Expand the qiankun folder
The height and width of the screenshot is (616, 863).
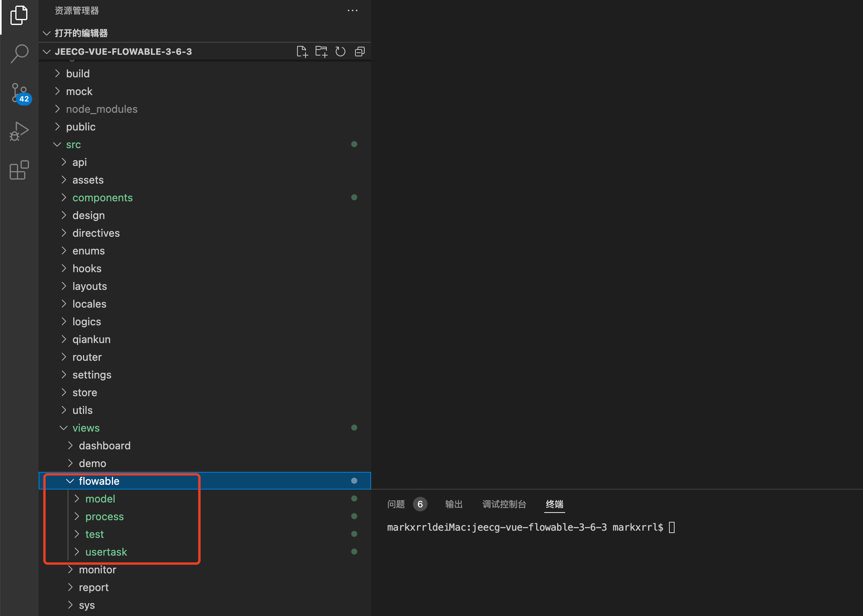[x=204, y=339]
